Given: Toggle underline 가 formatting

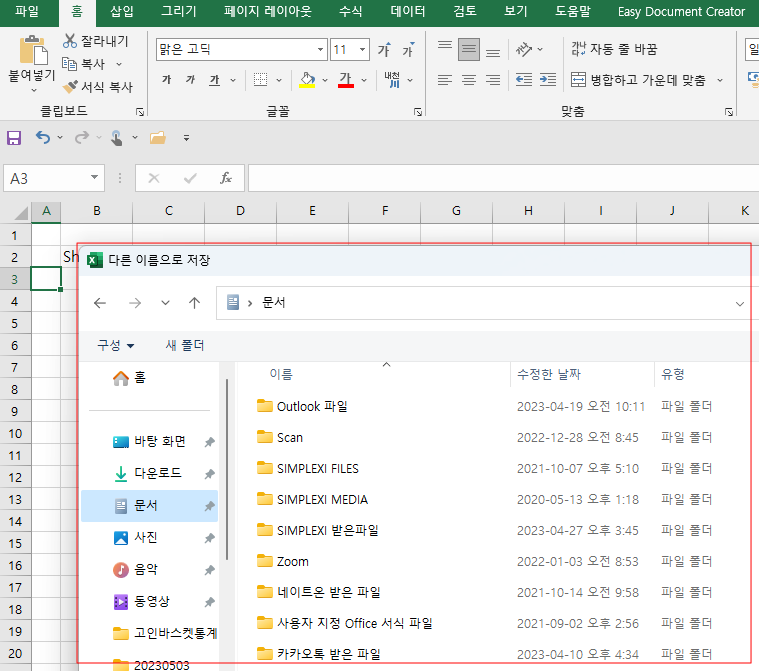Looking at the screenshot, I should [214, 80].
